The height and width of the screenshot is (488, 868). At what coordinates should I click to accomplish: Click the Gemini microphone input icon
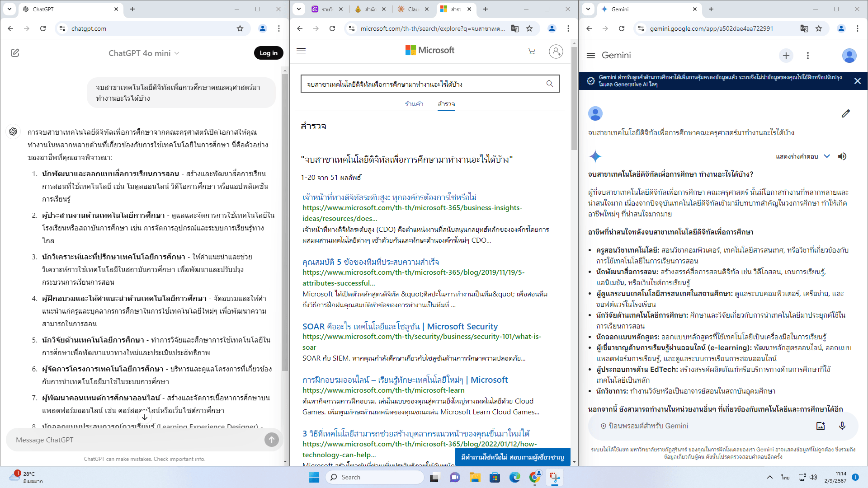842,426
